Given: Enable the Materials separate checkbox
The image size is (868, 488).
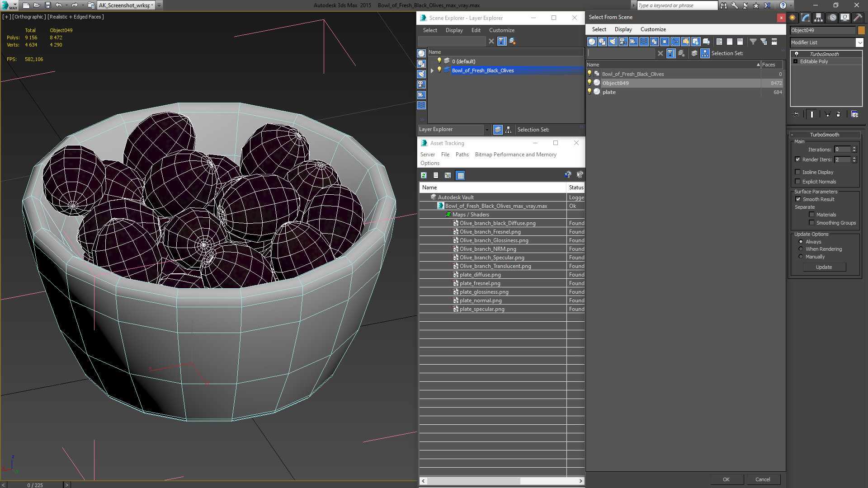Looking at the screenshot, I should (x=811, y=215).
